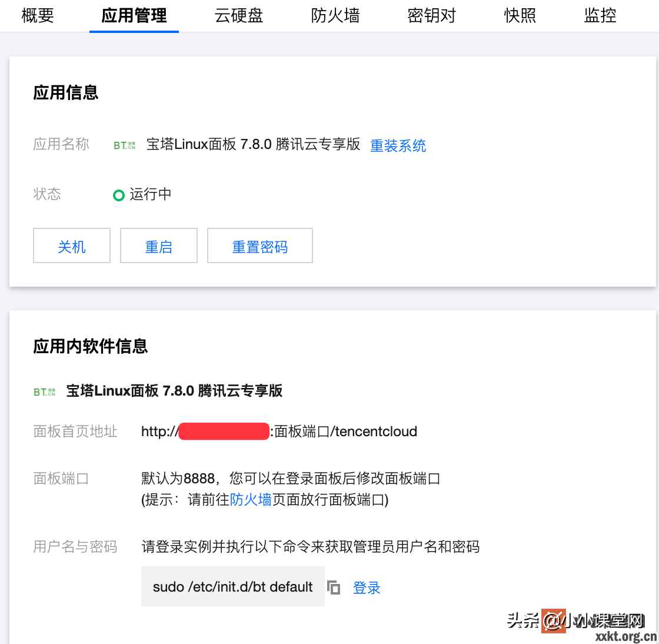
Task: Click the 应用内软件信息 heading
Action: coord(91,346)
